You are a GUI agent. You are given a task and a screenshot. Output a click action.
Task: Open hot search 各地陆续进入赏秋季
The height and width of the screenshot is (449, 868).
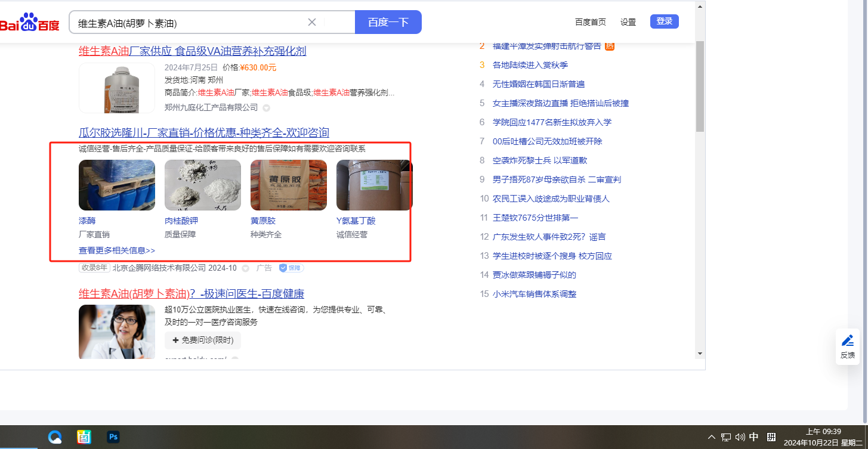point(530,65)
